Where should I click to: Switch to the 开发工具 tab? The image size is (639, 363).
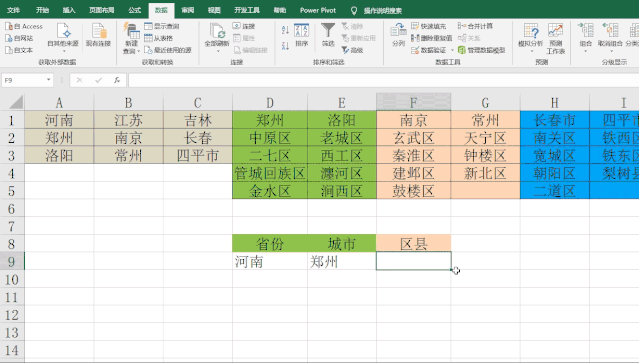click(247, 10)
